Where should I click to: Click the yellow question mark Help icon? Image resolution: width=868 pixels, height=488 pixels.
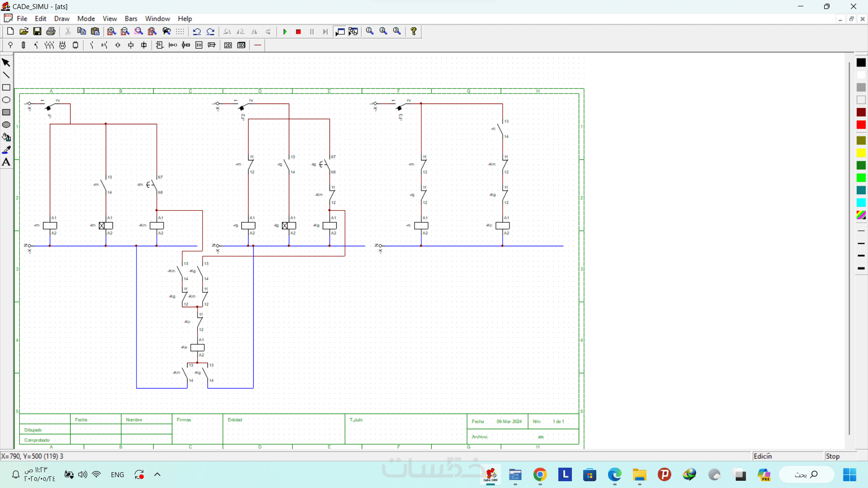[414, 31]
